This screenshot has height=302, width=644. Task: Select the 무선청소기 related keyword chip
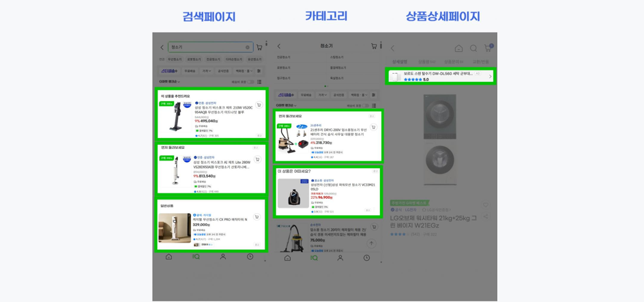click(175, 59)
